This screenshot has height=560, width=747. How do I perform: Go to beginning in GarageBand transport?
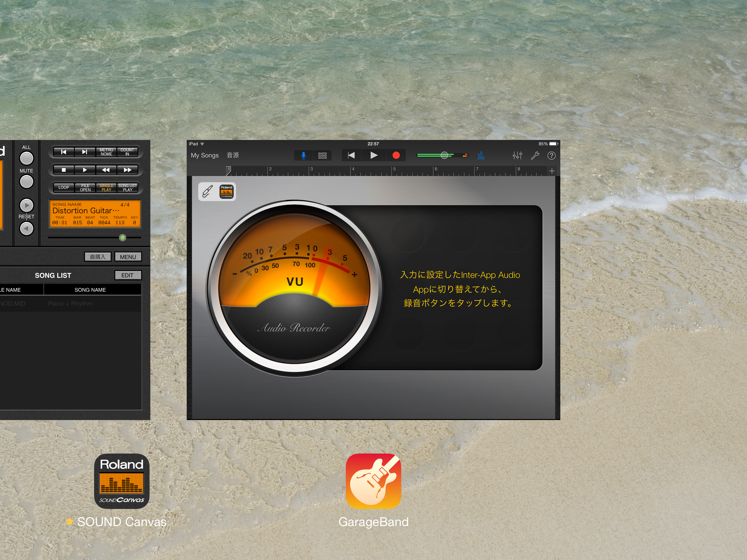351,155
